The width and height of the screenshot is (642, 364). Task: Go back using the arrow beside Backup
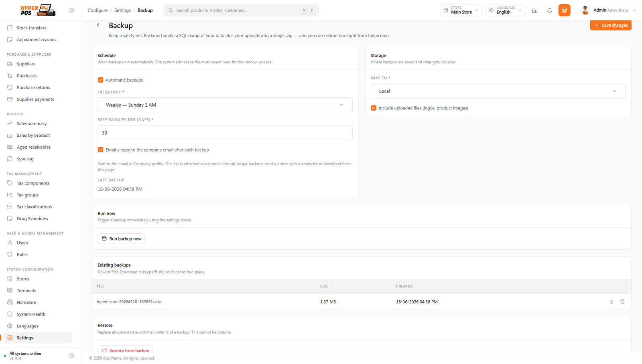coord(98,25)
